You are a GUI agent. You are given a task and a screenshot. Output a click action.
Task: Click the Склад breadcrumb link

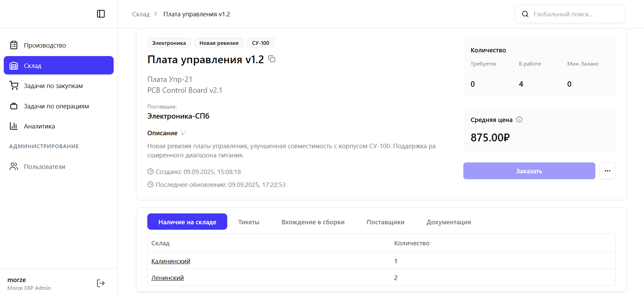(141, 14)
